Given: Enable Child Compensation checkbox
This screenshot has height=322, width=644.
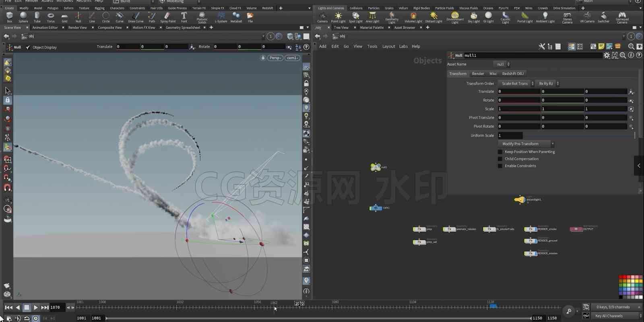Looking at the screenshot, I should [x=500, y=159].
